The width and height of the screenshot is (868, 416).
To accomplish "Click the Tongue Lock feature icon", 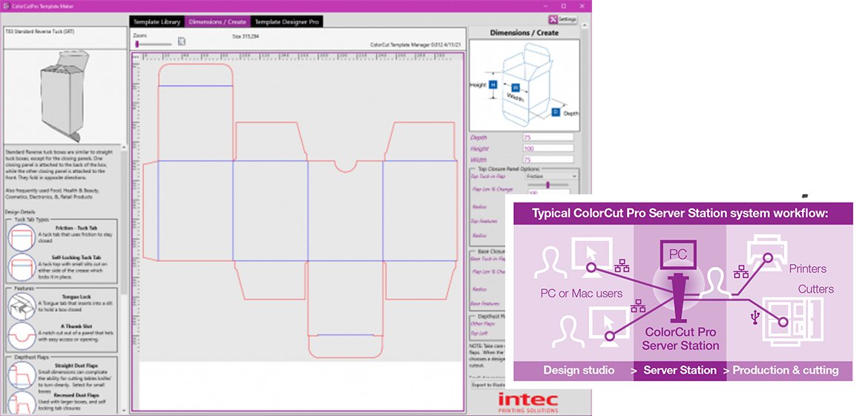I will click(x=22, y=306).
